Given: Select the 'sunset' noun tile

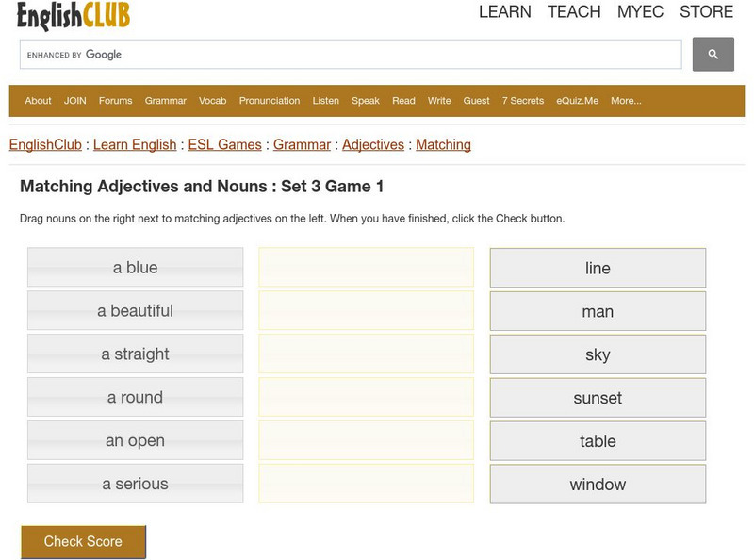Looking at the screenshot, I should 598,398.
